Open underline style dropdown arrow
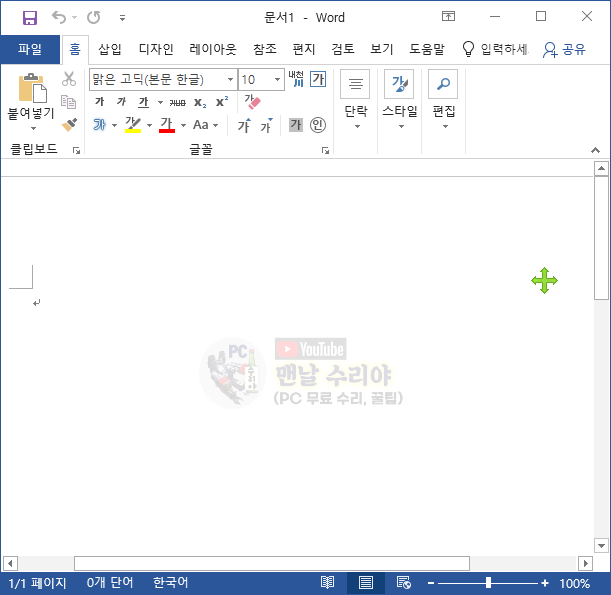 click(x=160, y=102)
